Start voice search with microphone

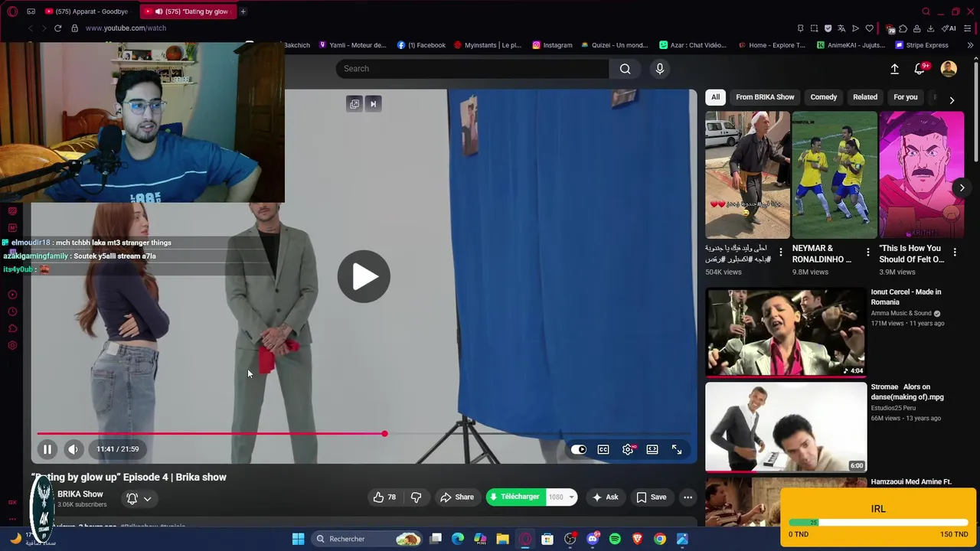pos(660,69)
